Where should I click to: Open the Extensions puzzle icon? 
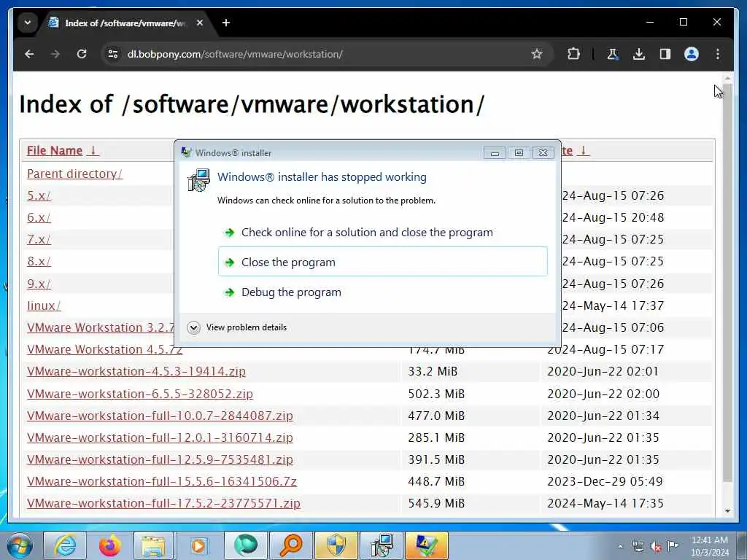coord(573,54)
